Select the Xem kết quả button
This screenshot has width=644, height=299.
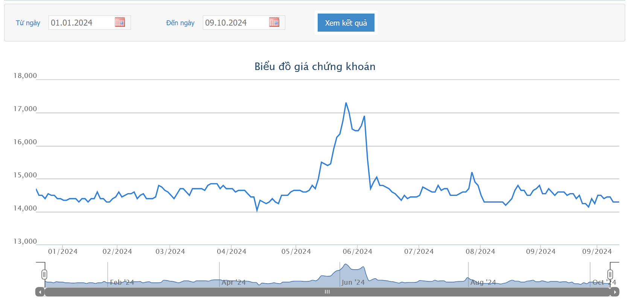pyautogui.click(x=346, y=23)
